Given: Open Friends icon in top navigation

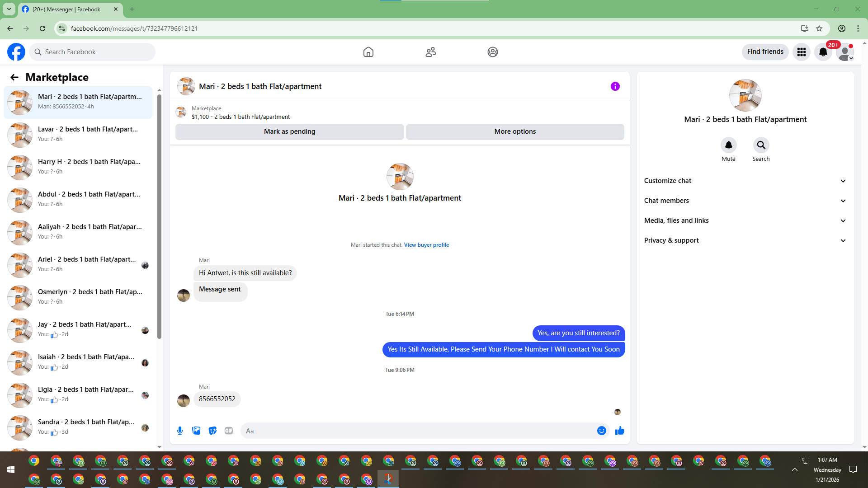Looking at the screenshot, I should click(x=431, y=52).
